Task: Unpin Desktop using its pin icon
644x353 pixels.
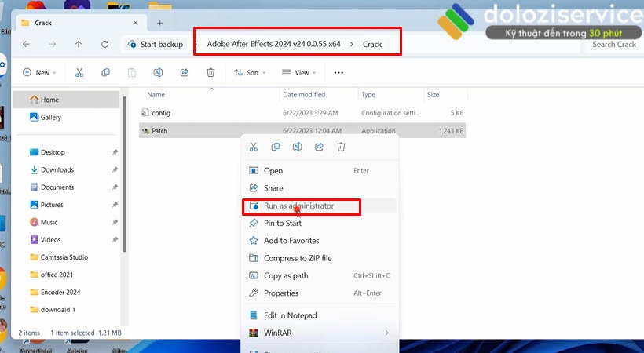Action: [115, 152]
